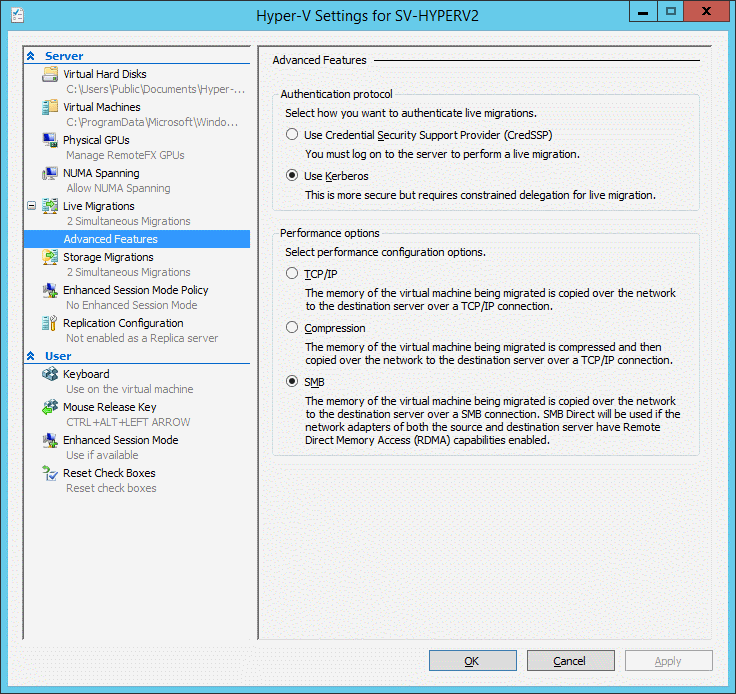The image size is (736, 694).
Task: Open Virtual Machines settings
Action: [102, 107]
